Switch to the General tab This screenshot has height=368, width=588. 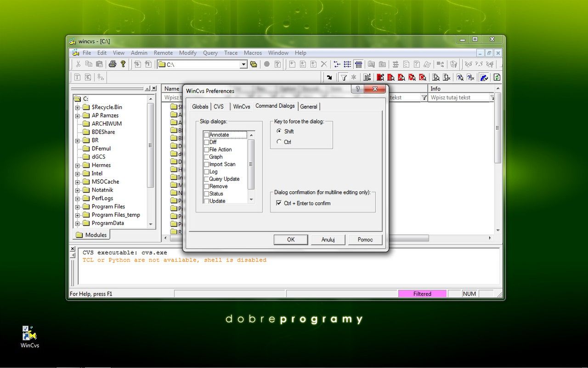(309, 106)
